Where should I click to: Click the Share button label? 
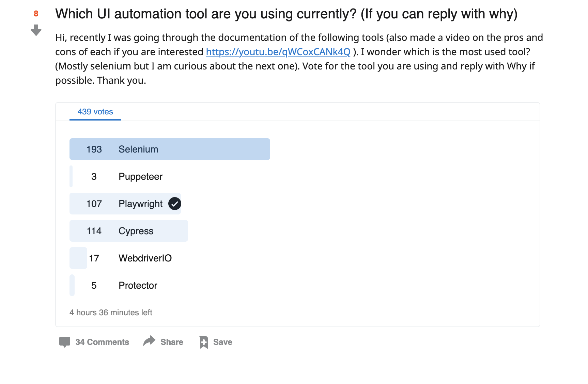tap(172, 342)
